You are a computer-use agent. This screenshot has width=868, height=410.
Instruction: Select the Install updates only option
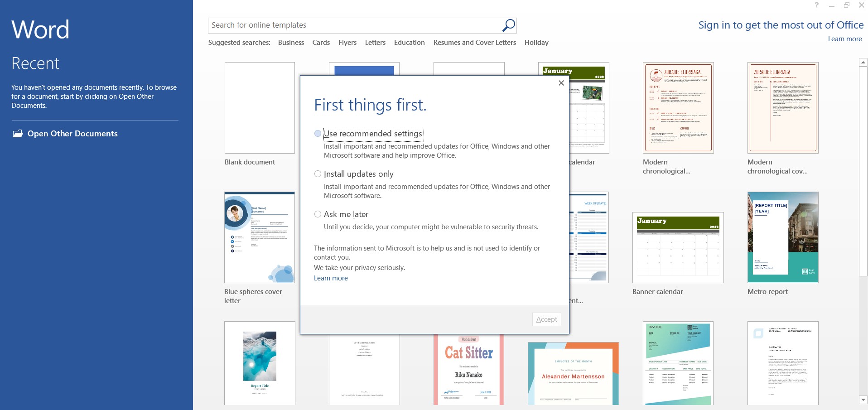318,174
